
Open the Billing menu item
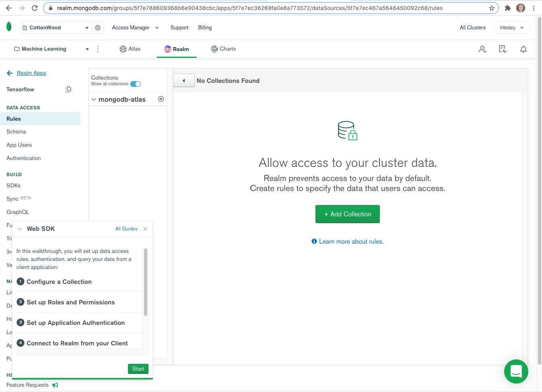(205, 28)
